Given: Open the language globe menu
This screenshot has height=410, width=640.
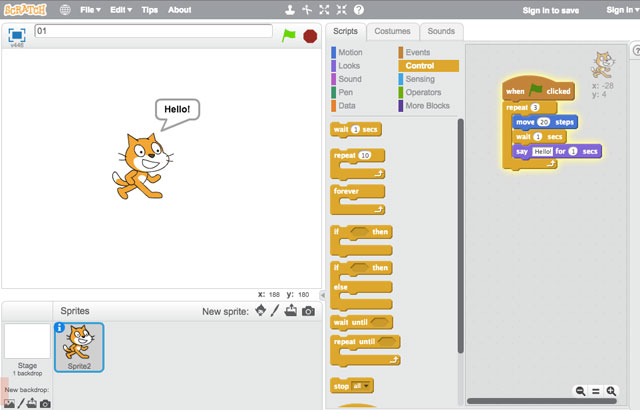Looking at the screenshot, I should click(x=65, y=10).
